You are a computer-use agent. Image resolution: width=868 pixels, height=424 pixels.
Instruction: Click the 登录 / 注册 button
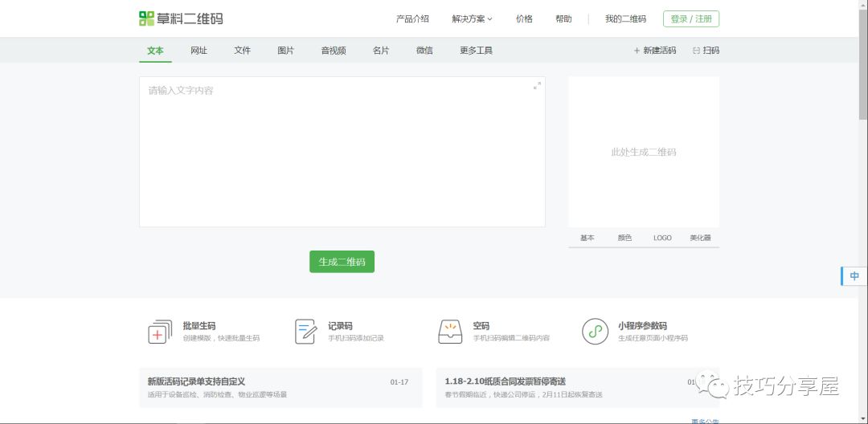(691, 18)
